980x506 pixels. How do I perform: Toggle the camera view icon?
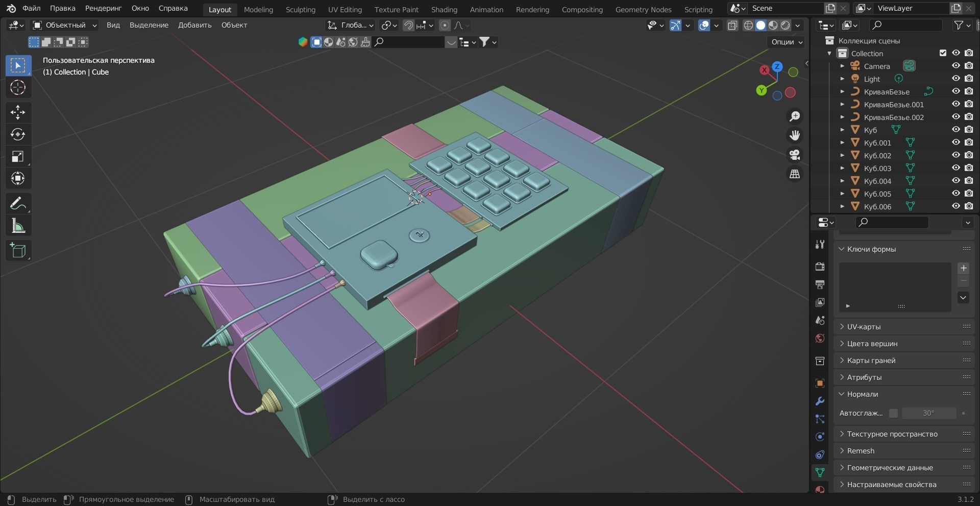795,155
